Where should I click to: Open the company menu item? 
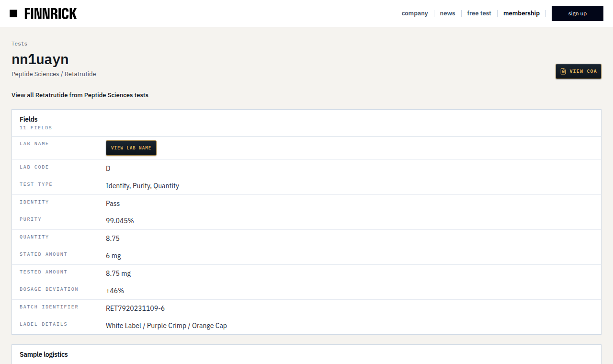point(415,13)
